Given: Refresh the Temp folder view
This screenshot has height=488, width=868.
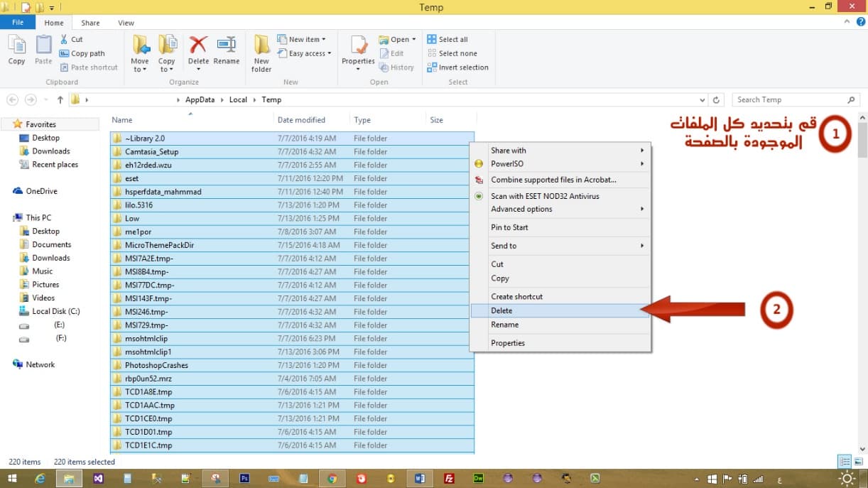Looking at the screenshot, I should pyautogui.click(x=717, y=100).
